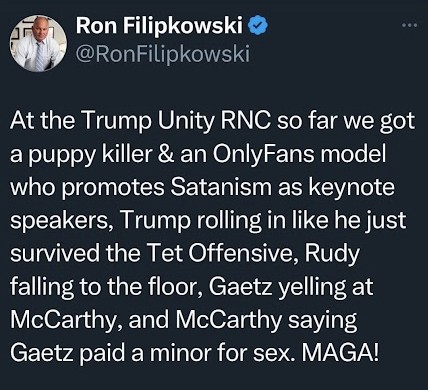This screenshot has width=428, height=390.
Task: Open Ron Filipkowski's profile picture
Action: [38, 43]
